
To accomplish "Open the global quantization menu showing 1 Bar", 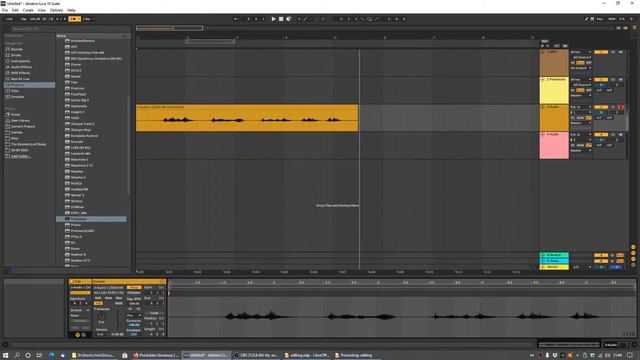I will pos(88,19).
